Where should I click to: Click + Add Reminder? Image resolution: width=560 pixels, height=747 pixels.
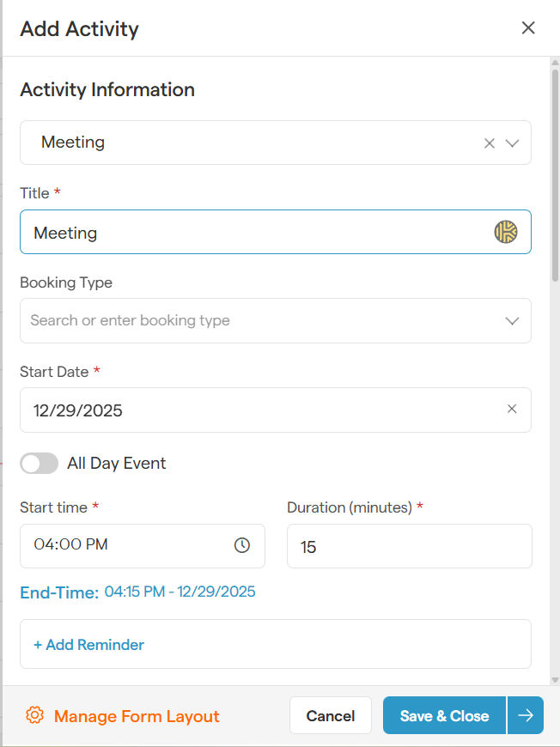click(88, 644)
